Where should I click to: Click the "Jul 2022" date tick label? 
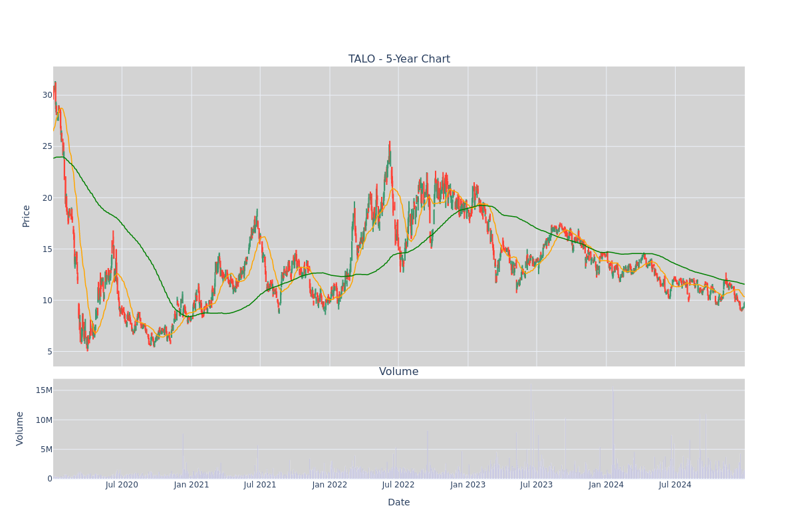click(398, 485)
